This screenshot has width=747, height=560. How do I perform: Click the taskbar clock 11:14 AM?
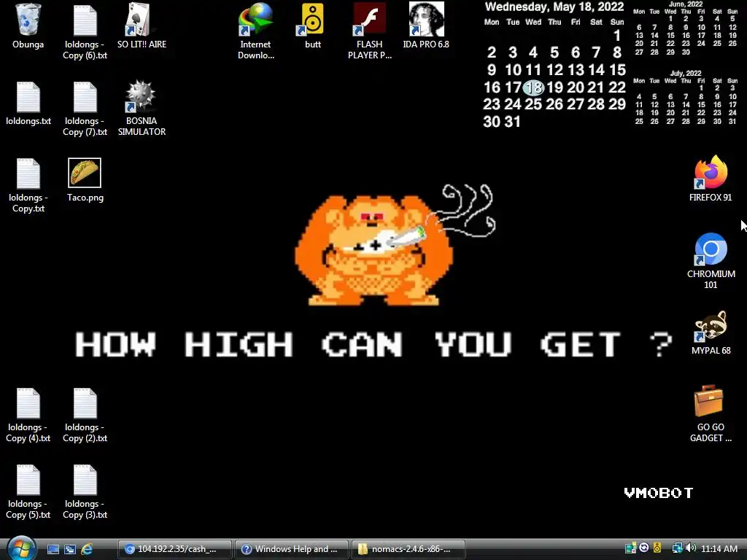(719, 548)
